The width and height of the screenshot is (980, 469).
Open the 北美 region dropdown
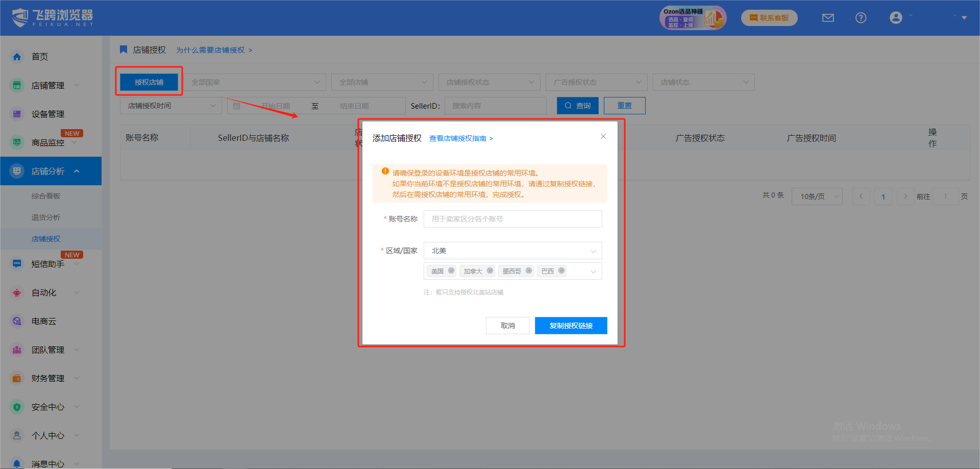coord(512,251)
